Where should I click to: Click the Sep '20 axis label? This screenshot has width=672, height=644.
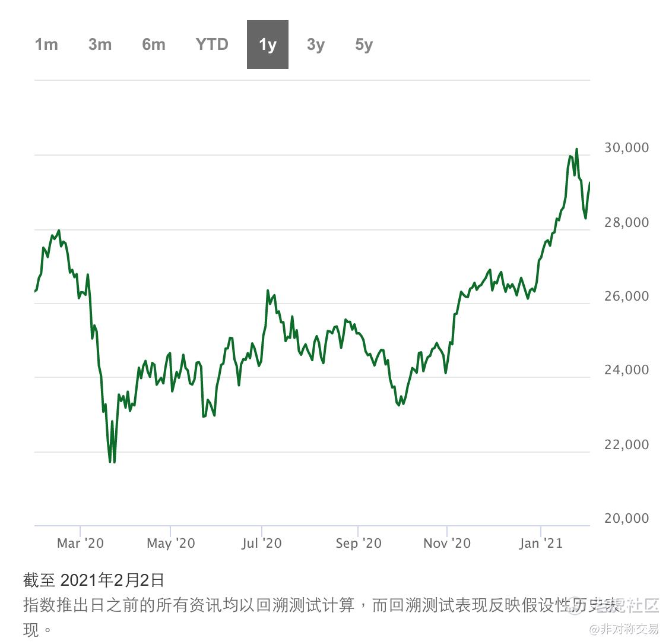click(x=358, y=543)
